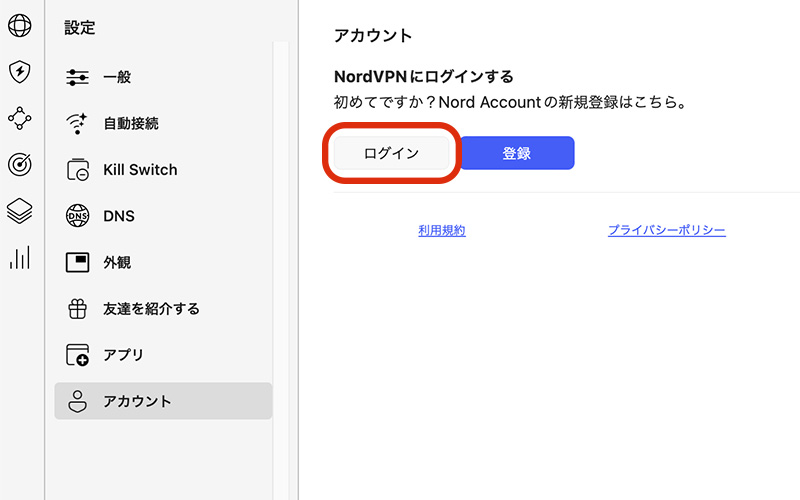The width and height of the screenshot is (800, 500).
Task: Open the プライバシーポリシー link
Action: 667,230
